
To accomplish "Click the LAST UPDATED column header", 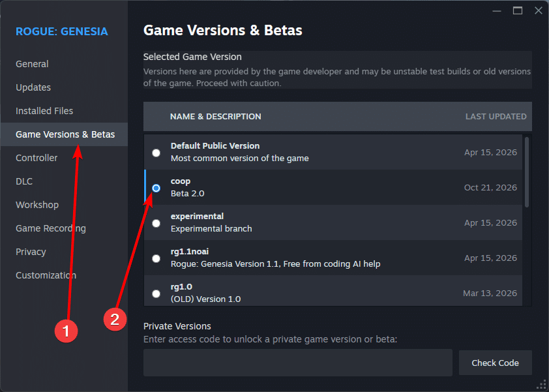I will click(x=496, y=116).
